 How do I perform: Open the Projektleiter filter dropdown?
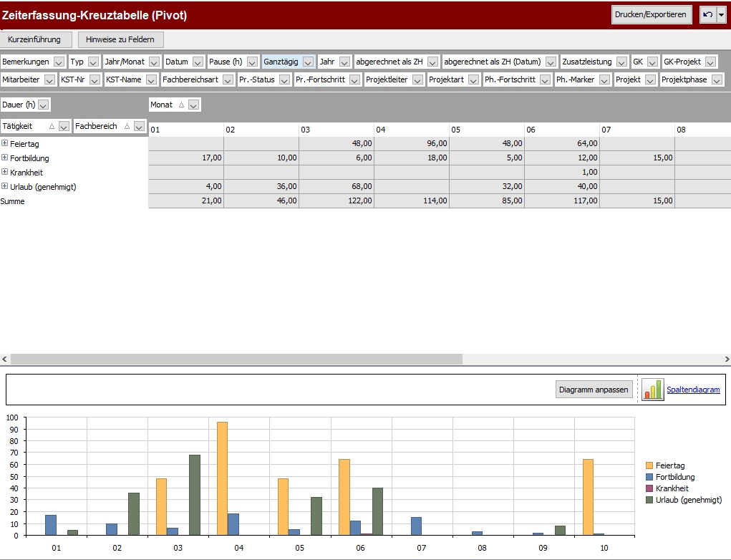pos(417,80)
